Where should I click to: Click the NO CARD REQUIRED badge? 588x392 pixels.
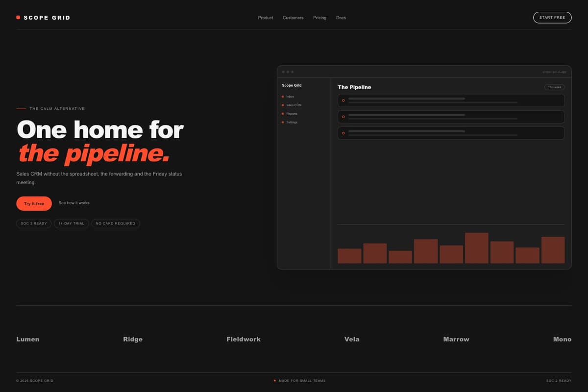(x=116, y=223)
